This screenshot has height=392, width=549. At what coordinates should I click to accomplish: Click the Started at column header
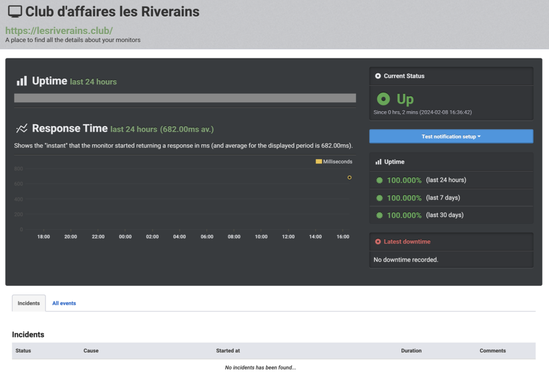point(228,351)
